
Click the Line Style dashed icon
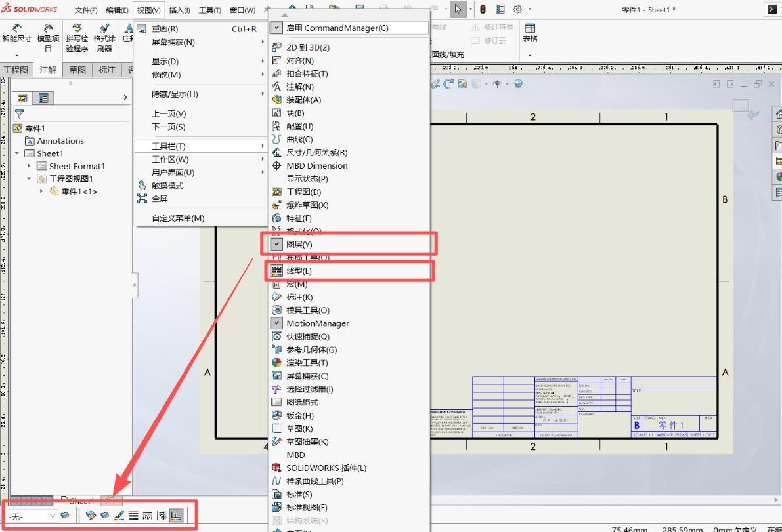pyautogui.click(x=148, y=516)
